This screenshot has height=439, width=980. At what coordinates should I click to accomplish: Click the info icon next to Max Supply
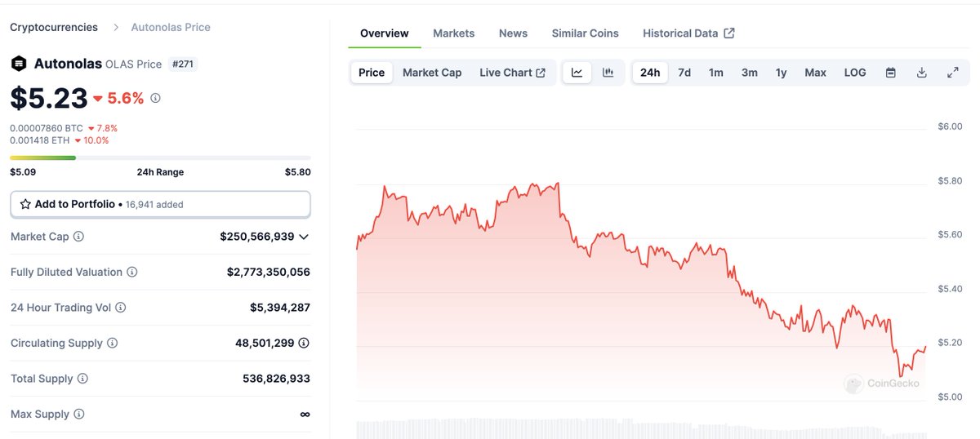click(79, 415)
